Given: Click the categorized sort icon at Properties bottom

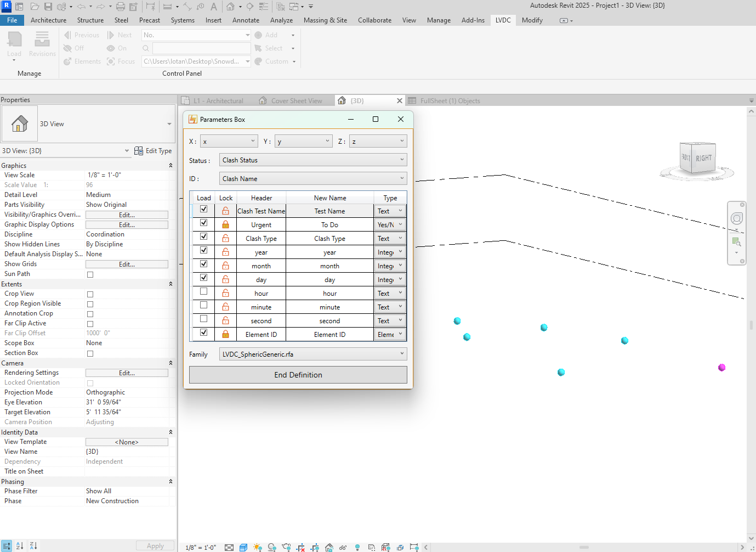Looking at the screenshot, I should pyautogui.click(x=7, y=546).
